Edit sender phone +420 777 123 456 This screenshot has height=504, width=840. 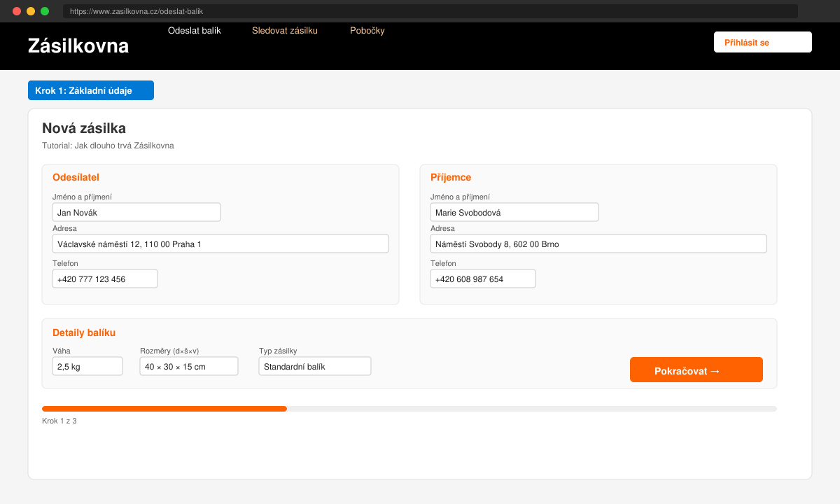click(105, 279)
